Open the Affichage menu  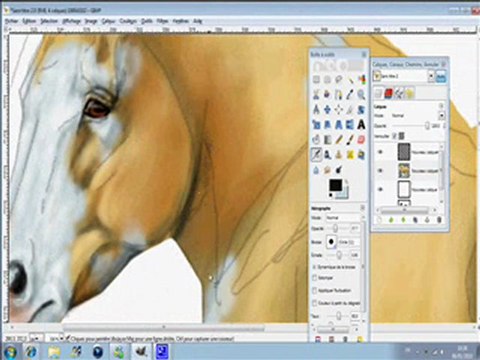coord(71,21)
